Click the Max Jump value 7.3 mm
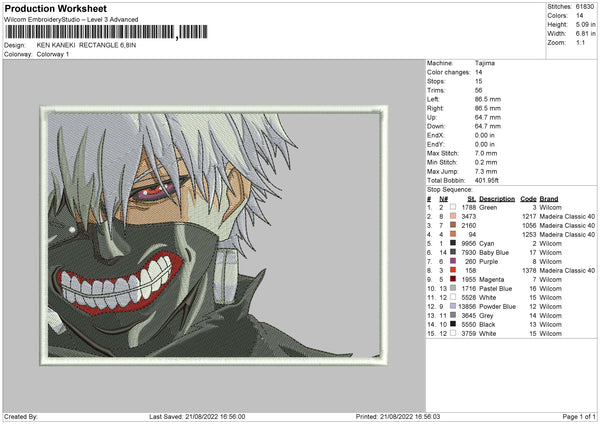This screenshot has height=424, width=600. pyautogui.click(x=486, y=171)
